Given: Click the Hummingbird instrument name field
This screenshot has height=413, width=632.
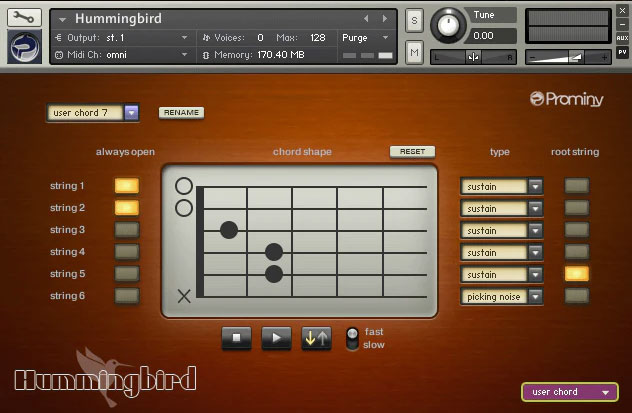Looking at the screenshot, I should [118, 19].
